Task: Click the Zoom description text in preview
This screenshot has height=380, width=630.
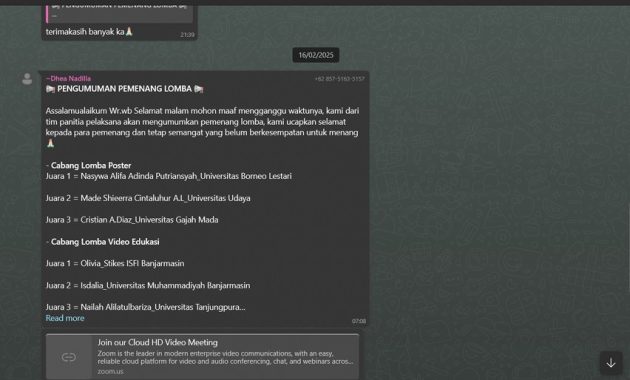Action: tap(225, 358)
